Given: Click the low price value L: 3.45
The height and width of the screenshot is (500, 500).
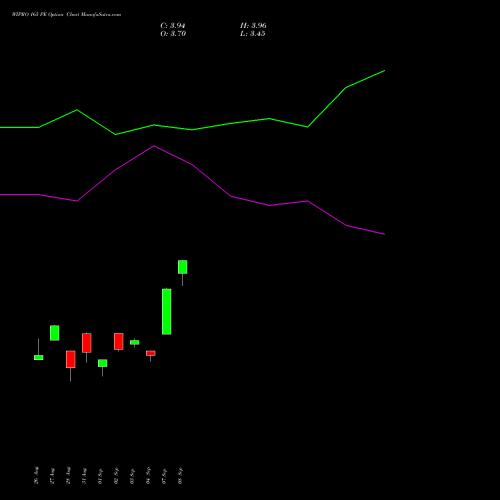Looking at the screenshot, I should pos(253,34).
